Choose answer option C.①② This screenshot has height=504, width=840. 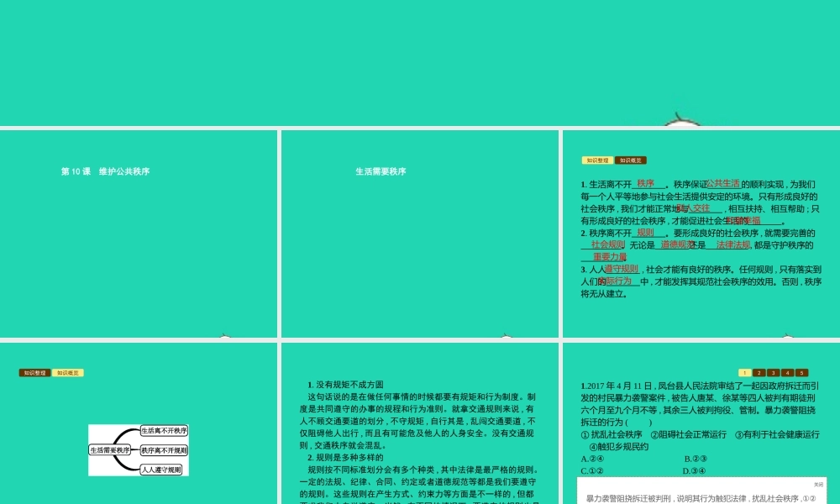tap(592, 471)
